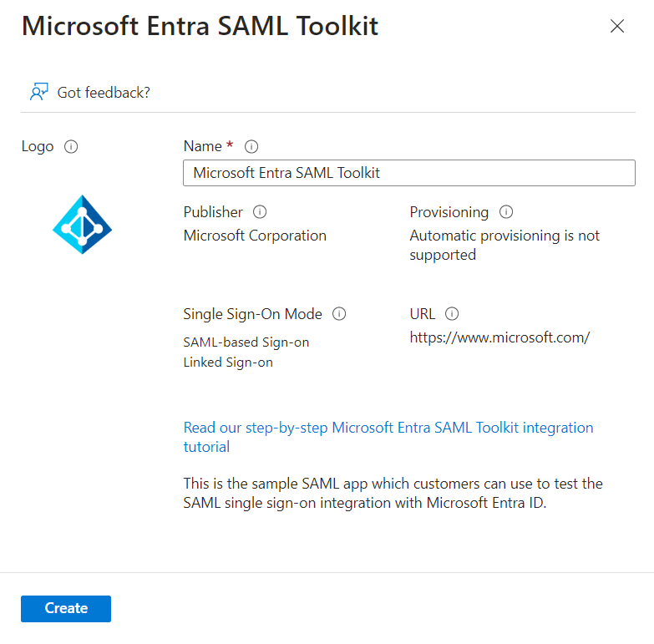Open the Got feedback? link

point(103,92)
